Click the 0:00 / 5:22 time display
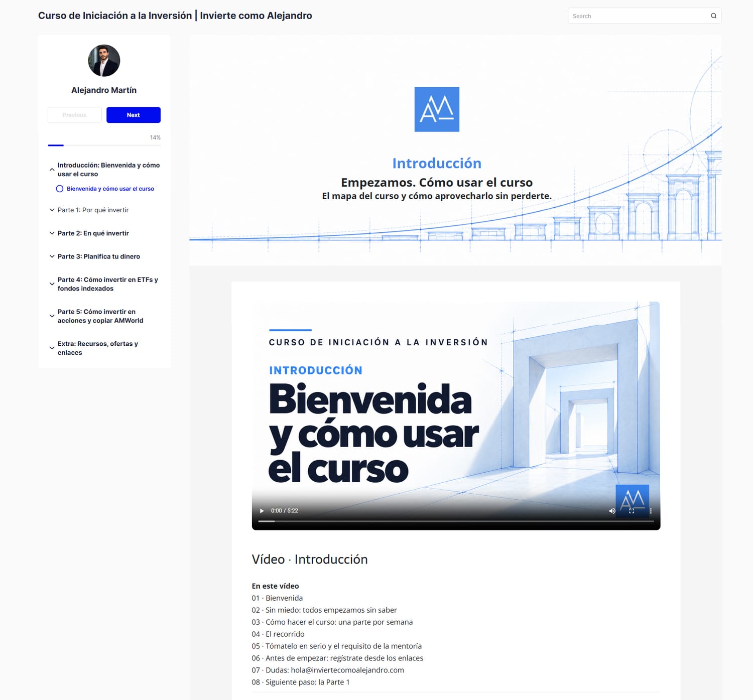The image size is (753, 700). pos(285,511)
